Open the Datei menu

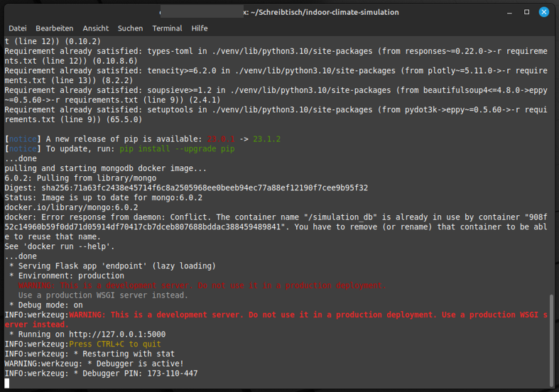17,28
